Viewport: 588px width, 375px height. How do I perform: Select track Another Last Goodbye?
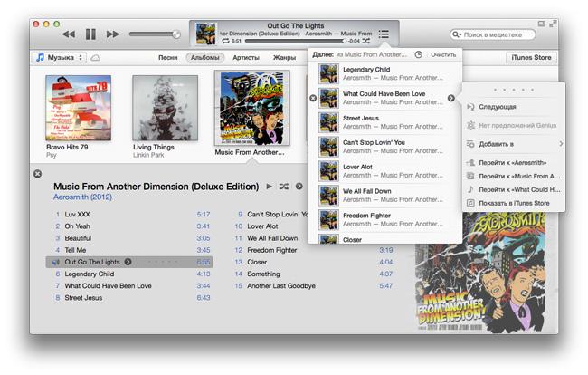pos(313,286)
